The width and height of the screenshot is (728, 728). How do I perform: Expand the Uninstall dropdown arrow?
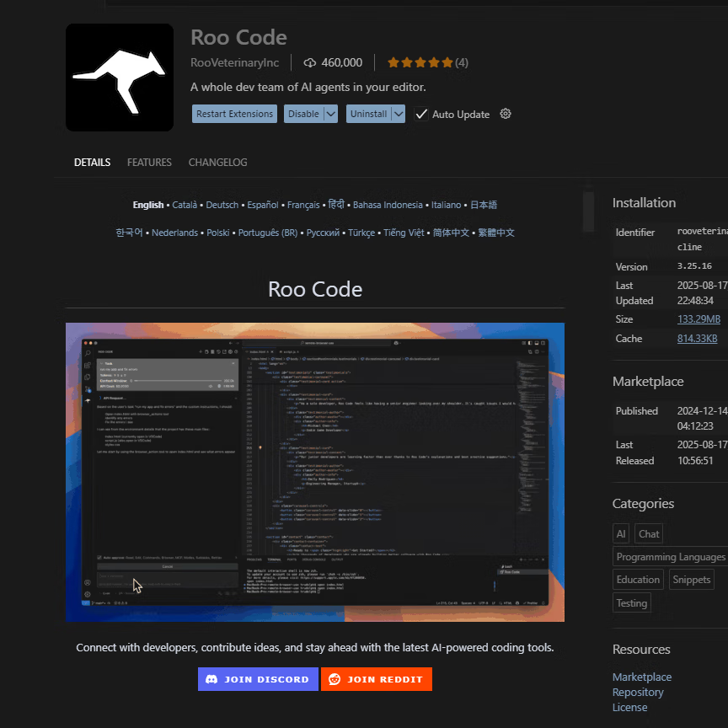(398, 114)
